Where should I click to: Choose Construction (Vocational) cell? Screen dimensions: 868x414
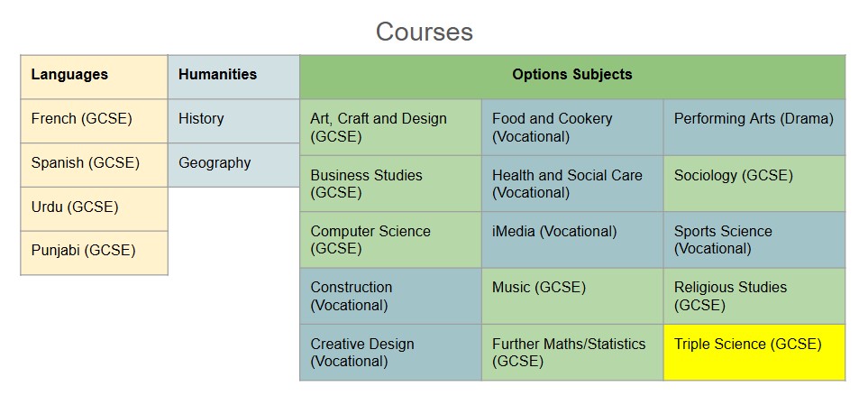pos(391,296)
